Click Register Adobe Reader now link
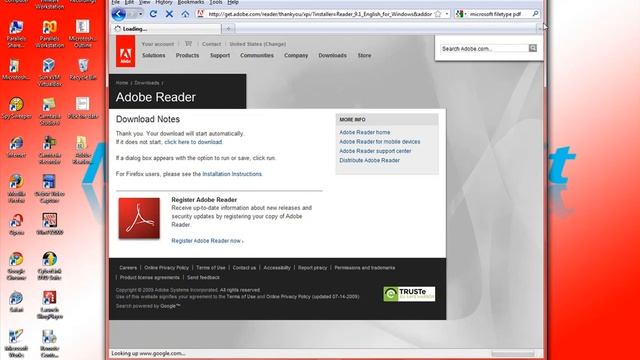The height and width of the screenshot is (360, 640). [x=207, y=241]
